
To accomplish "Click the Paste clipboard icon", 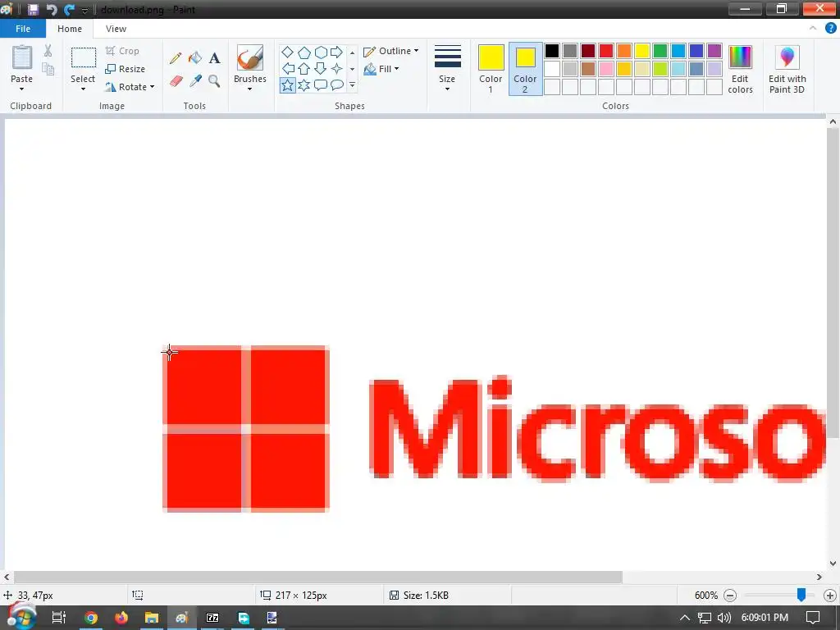I will point(22,57).
